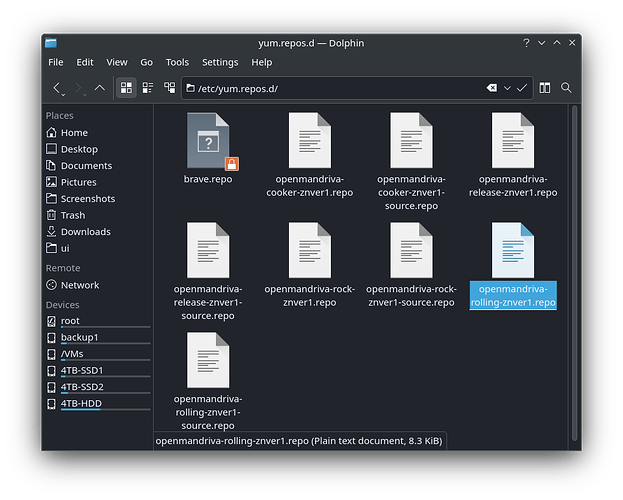The width and height of the screenshot is (623, 500).
Task: Click status bar file info text
Action: point(299,441)
